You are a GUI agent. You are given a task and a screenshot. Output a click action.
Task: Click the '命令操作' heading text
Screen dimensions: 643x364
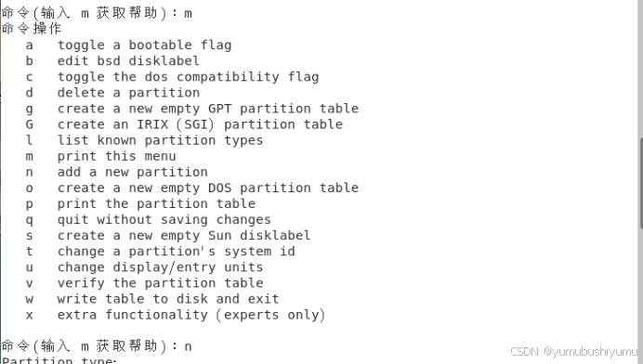[x=32, y=29]
